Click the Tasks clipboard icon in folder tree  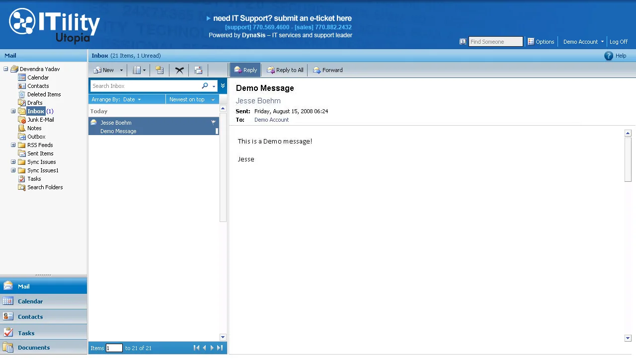[22, 179]
